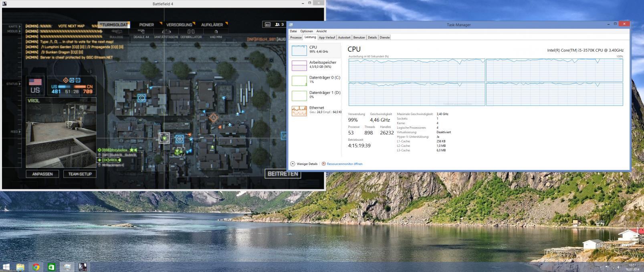Switch to the Autostart tab
This screenshot has width=644, height=272.
344,37
